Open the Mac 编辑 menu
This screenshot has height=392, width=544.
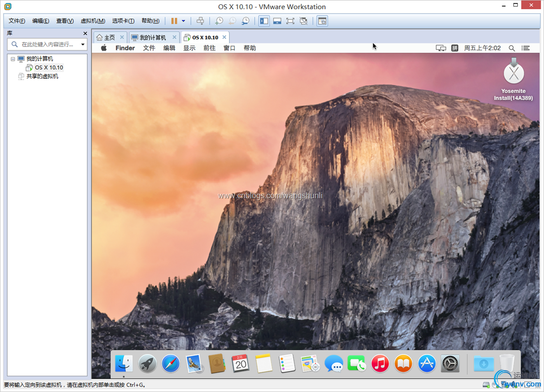(x=169, y=48)
